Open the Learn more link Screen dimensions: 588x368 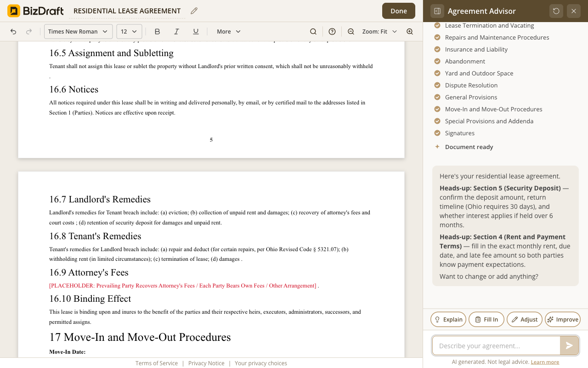click(x=545, y=362)
